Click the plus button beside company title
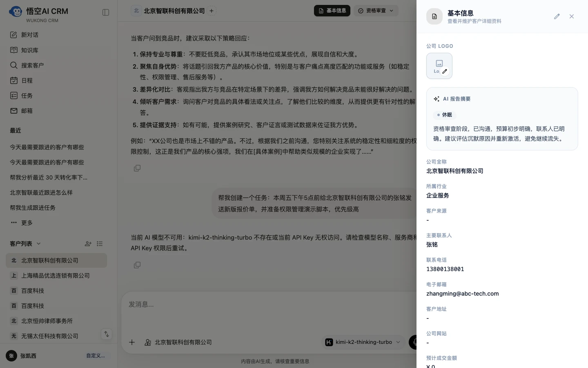The height and width of the screenshot is (368, 588). pos(212,11)
